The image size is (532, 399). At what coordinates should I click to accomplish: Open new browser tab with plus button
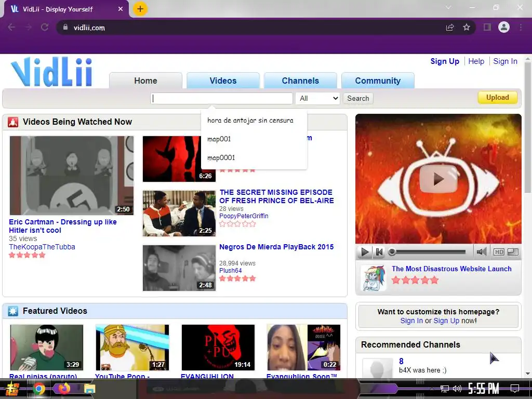click(140, 9)
